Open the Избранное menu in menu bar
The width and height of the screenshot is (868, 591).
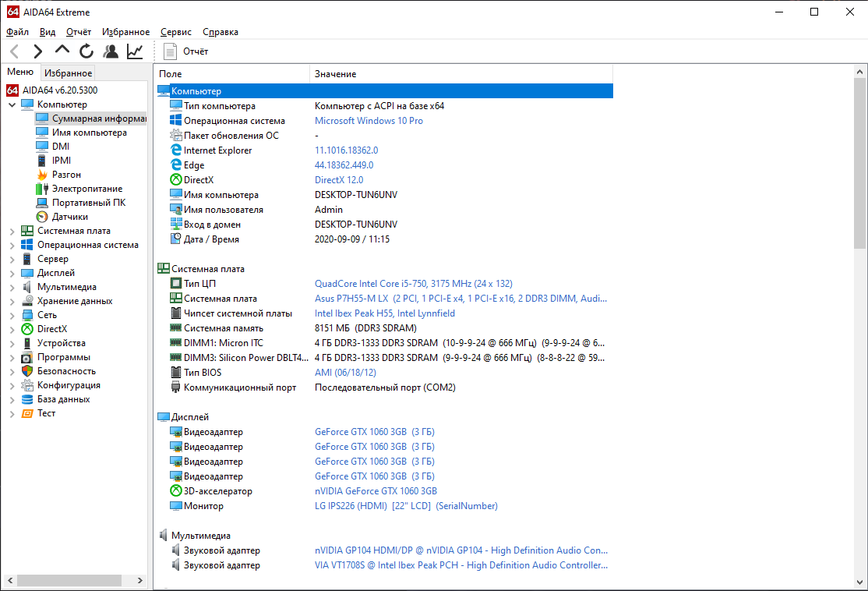point(125,32)
